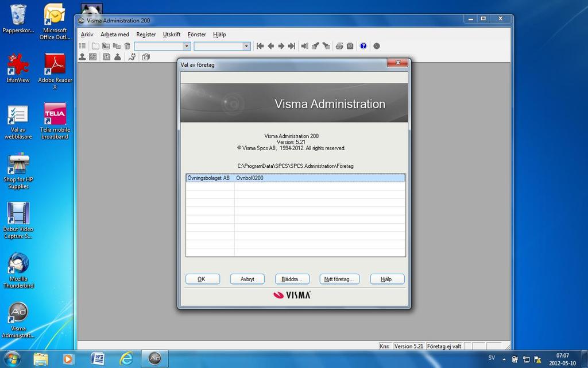This screenshot has width=588, height=368.
Task: Show hidden system tray icons arrow
Action: pos(504,359)
